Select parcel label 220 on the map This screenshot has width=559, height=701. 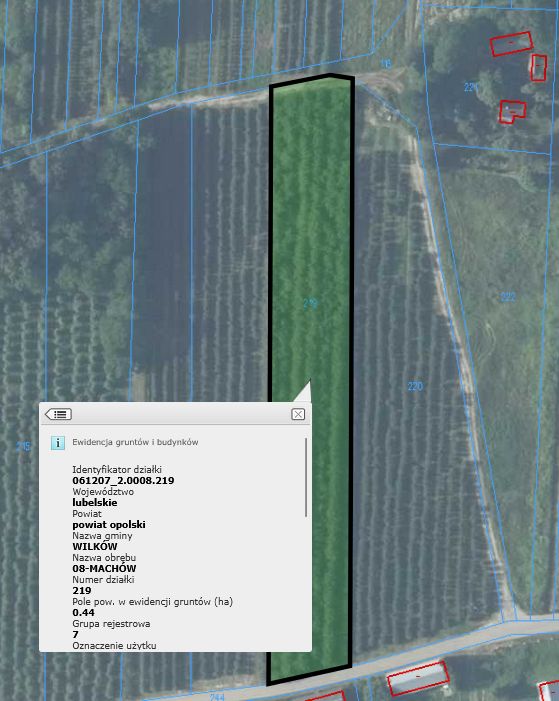click(x=415, y=386)
